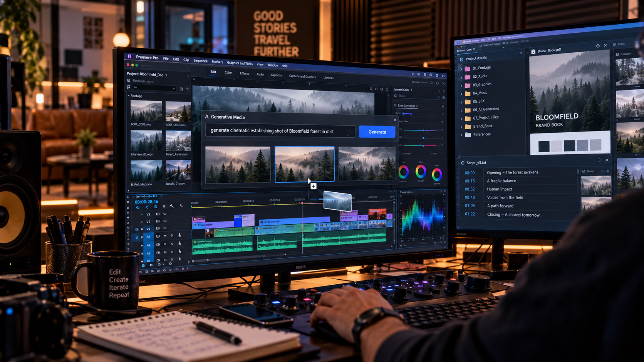Click the search magnifier icon in Project panel
The height and width of the screenshot is (362, 644).
pos(129,87)
